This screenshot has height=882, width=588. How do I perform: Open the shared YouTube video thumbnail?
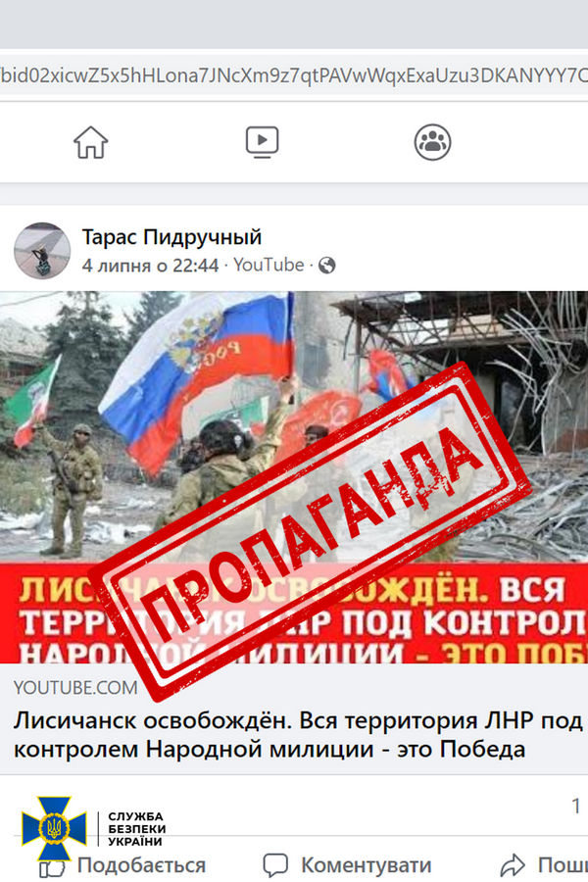click(x=294, y=477)
